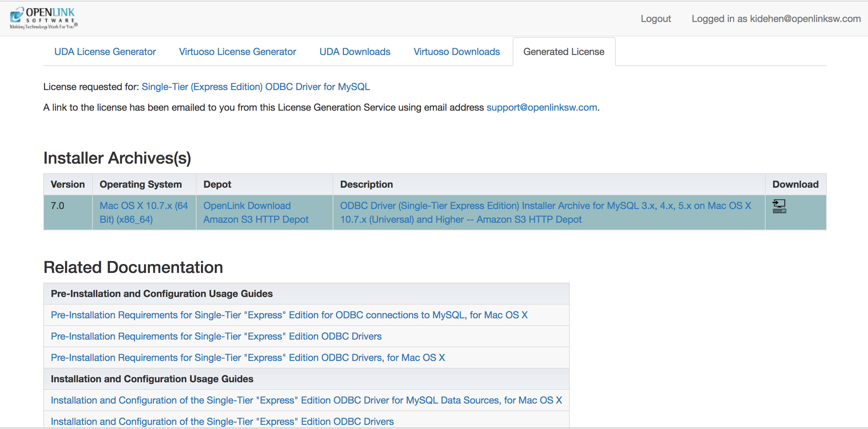868x429 pixels.
Task: Open Pre-Installation Requirements for MySQL on Mac OS X
Action: pos(289,315)
